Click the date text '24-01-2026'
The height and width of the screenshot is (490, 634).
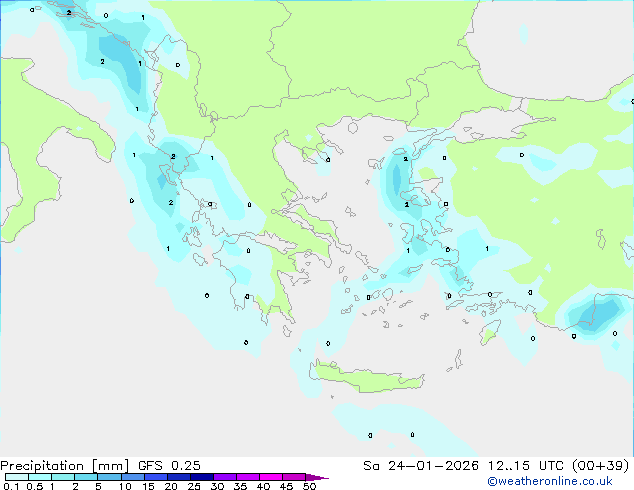pyautogui.click(x=433, y=466)
